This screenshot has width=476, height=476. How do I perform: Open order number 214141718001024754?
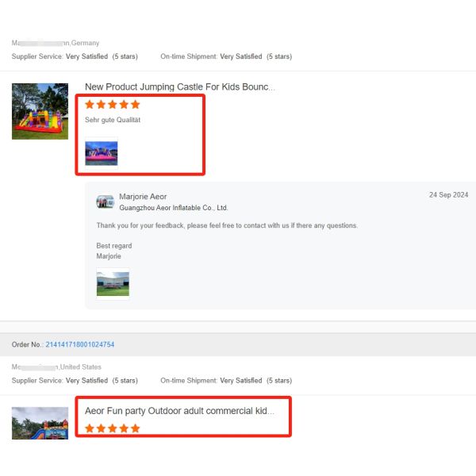(x=80, y=344)
